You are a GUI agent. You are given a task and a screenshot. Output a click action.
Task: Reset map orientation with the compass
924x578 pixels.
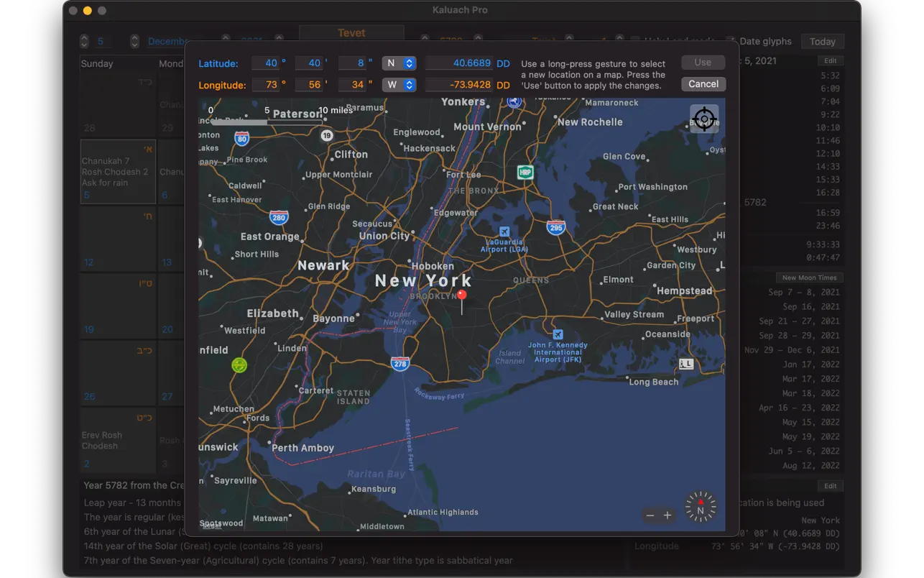701,507
